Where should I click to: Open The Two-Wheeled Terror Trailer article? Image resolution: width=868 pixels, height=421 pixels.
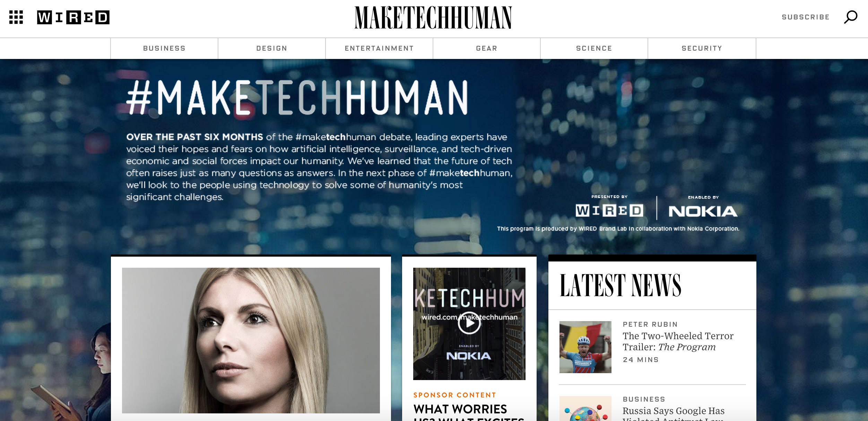[x=678, y=341]
